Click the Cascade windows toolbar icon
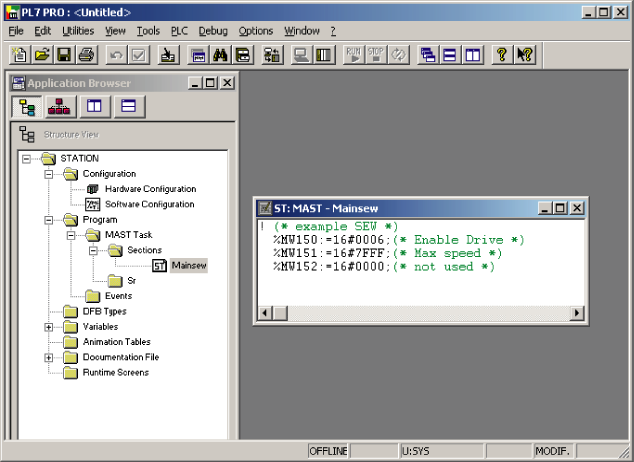The width and height of the screenshot is (634, 462). (428, 55)
